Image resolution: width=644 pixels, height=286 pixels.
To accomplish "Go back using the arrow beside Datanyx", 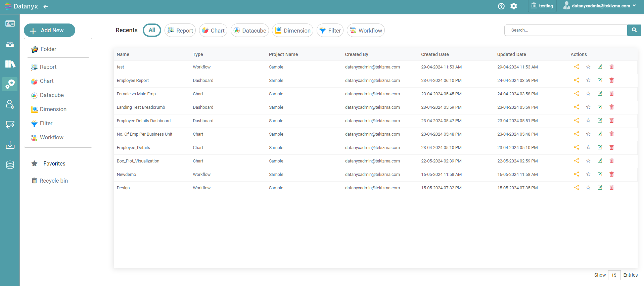I will coord(46,6).
